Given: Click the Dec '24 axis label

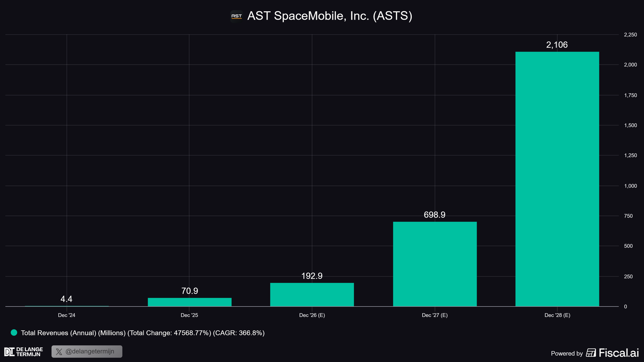Looking at the screenshot, I should (66, 315).
